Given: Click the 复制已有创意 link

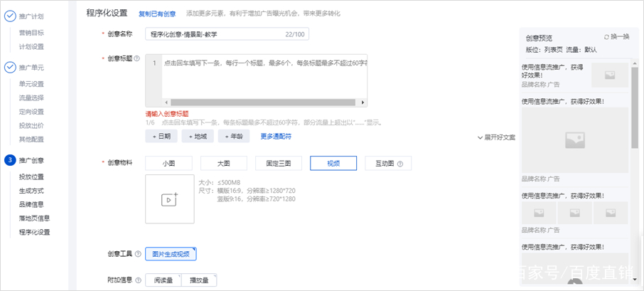Looking at the screenshot, I should coord(157,13).
